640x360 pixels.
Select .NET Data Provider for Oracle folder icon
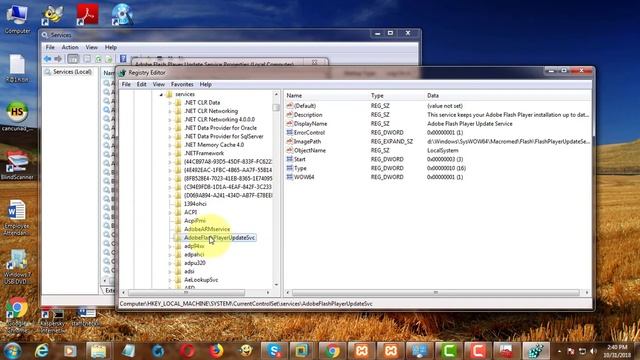[x=178, y=128]
